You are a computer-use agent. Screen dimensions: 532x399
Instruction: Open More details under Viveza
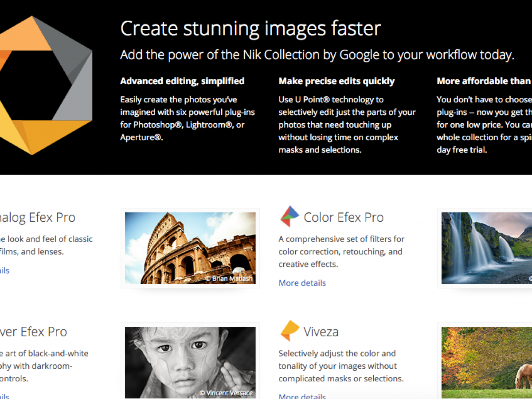[x=302, y=396]
